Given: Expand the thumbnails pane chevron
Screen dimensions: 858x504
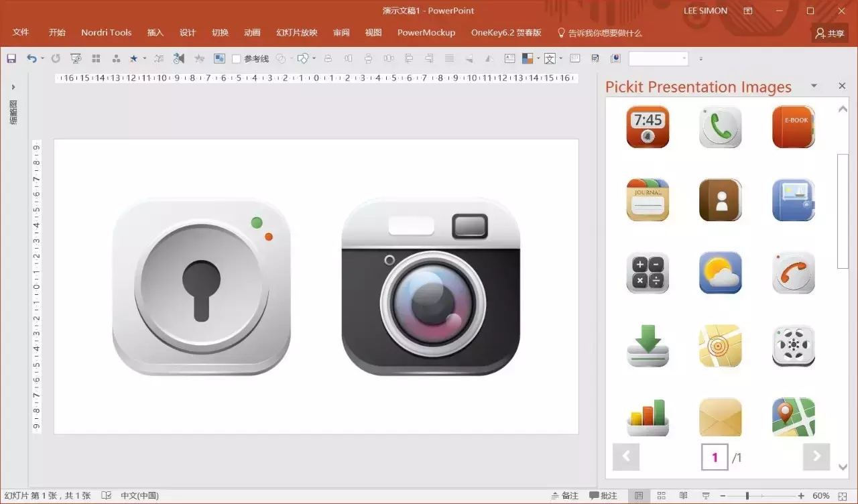Looking at the screenshot, I should pyautogui.click(x=13, y=87).
